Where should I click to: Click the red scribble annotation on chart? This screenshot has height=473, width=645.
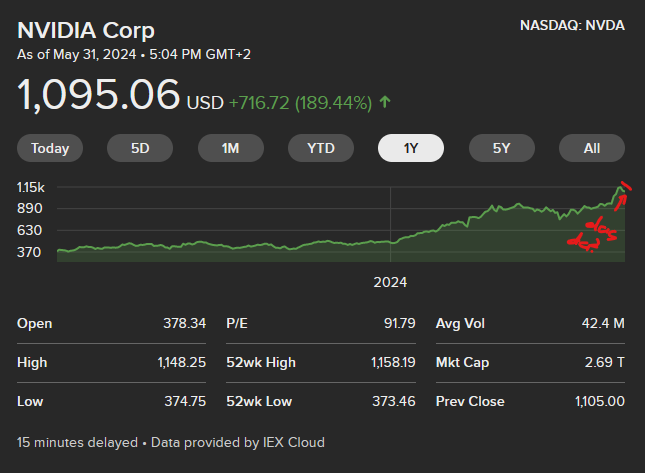[x=589, y=238]
